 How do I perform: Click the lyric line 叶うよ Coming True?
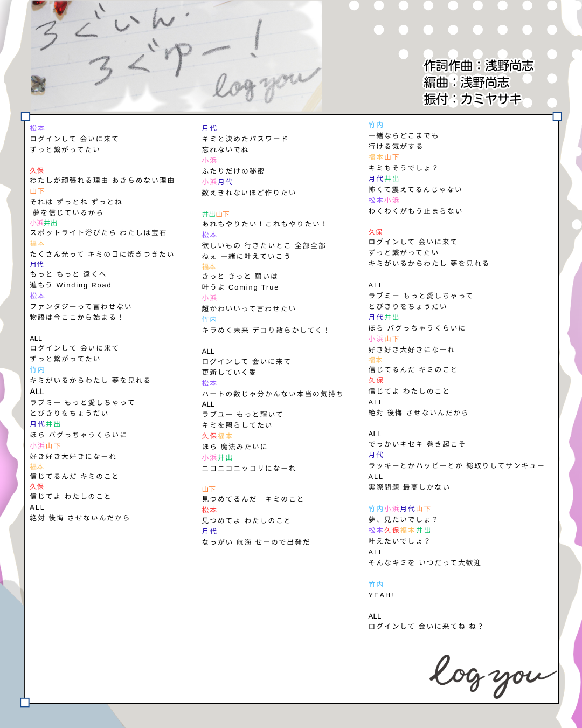[240, 287]
